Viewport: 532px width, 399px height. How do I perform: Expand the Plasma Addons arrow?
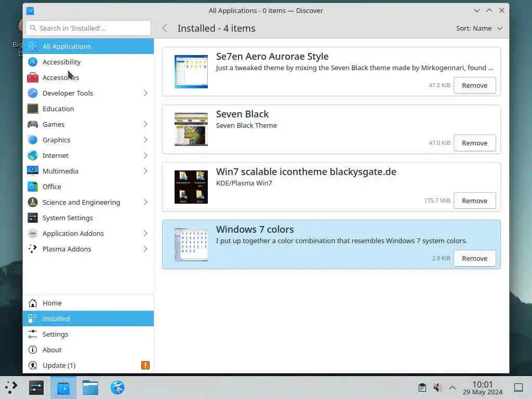point(145,249)
